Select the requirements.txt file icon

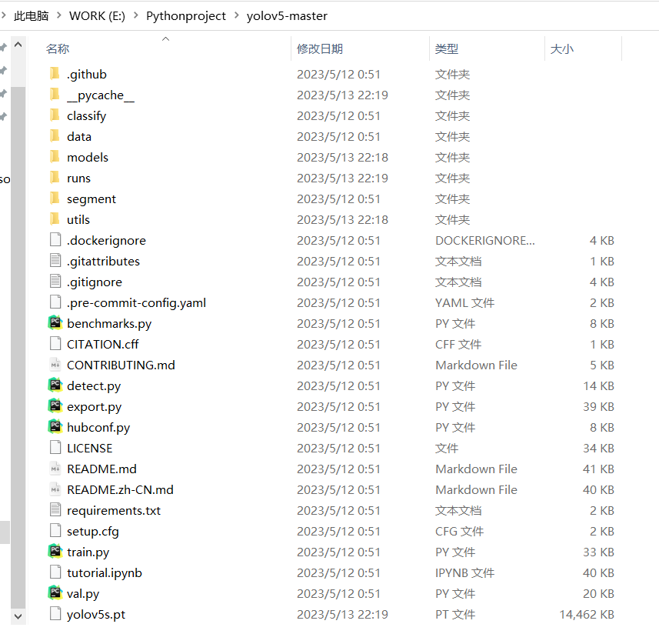[55, 509]
